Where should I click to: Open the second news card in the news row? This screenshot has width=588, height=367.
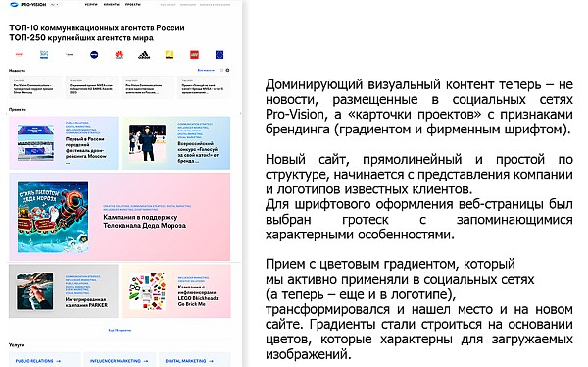92,87
